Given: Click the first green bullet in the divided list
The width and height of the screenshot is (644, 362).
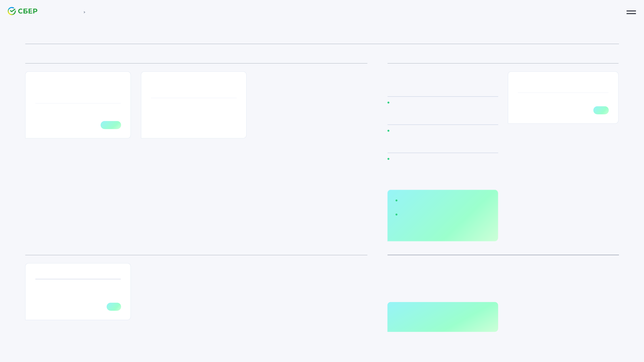Looking at the screenshot, I should coord(388,102).
